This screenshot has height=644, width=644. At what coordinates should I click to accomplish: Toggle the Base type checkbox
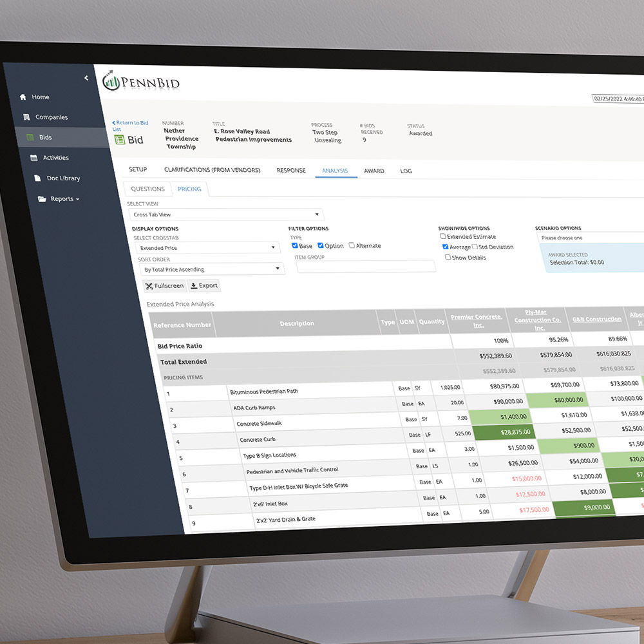(294, 245)
